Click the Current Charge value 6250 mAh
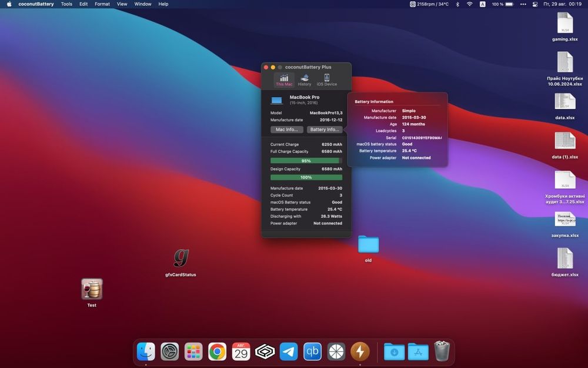This screenshot has height=368, width=588. 332,145
